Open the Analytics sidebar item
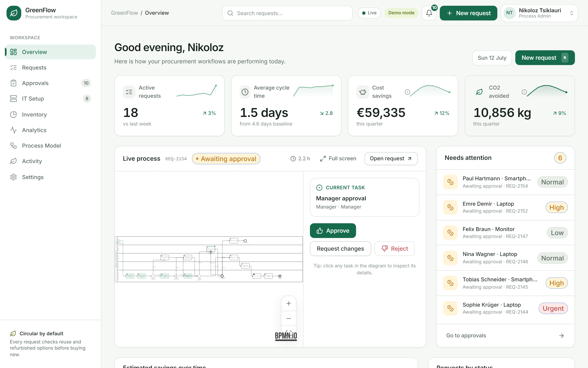 click(x=51, y=130)
